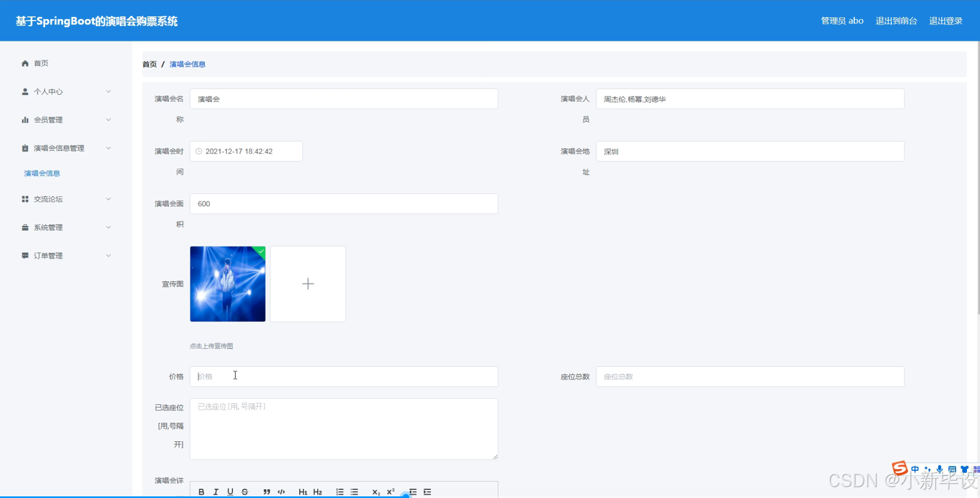Click 退出登录 in the top bar
The width and height of the screenshot is (980, 498).
click(x=945, y=21)
